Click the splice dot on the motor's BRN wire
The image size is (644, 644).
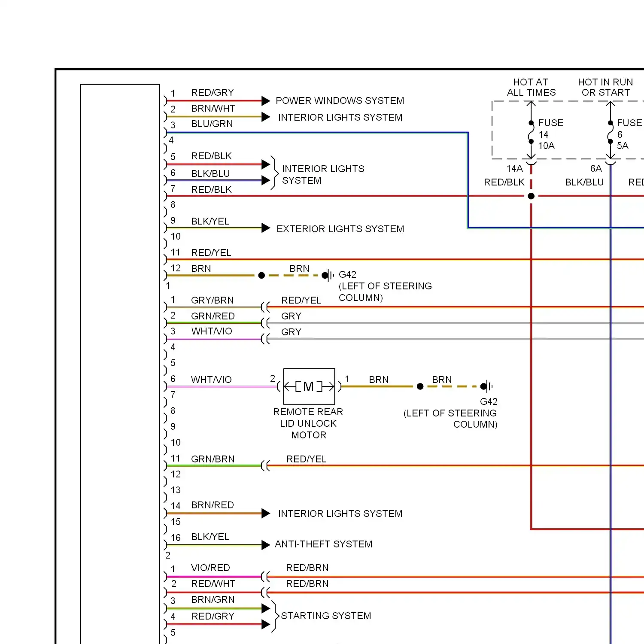pyautogui.click(x=420, y=386)
